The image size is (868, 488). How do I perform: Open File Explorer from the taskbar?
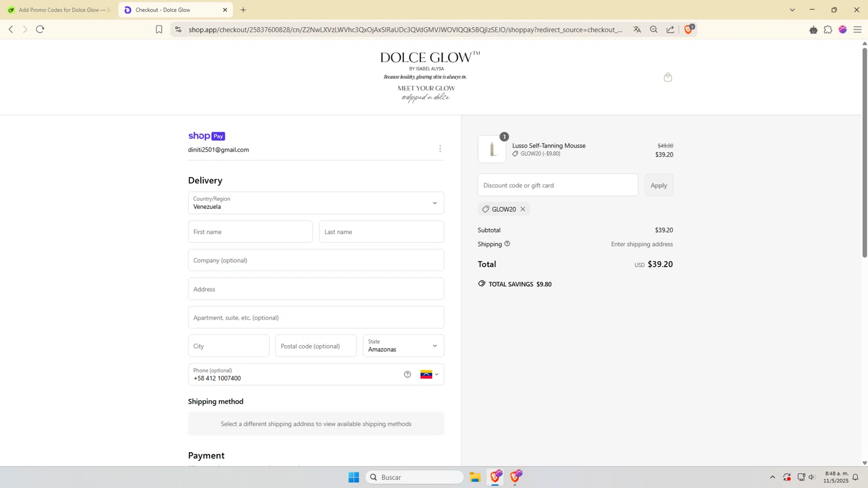point(475,477)
